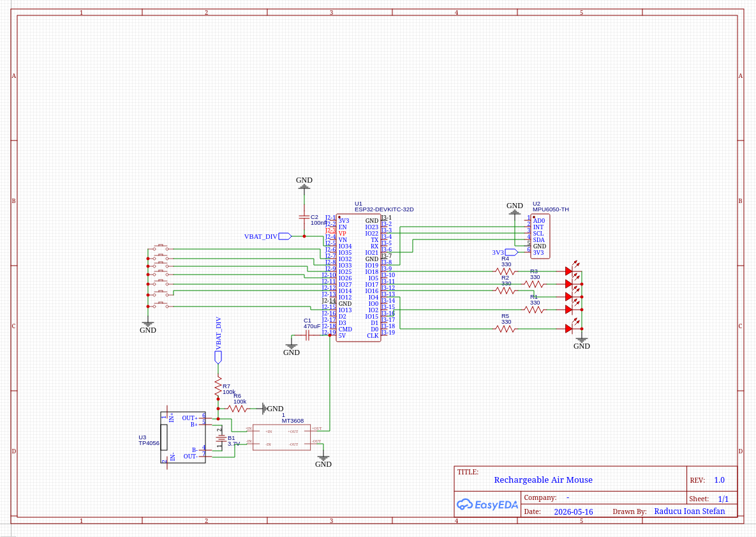Select the R4 330 resistor symbol
The image size is (756, 537).
505,271
